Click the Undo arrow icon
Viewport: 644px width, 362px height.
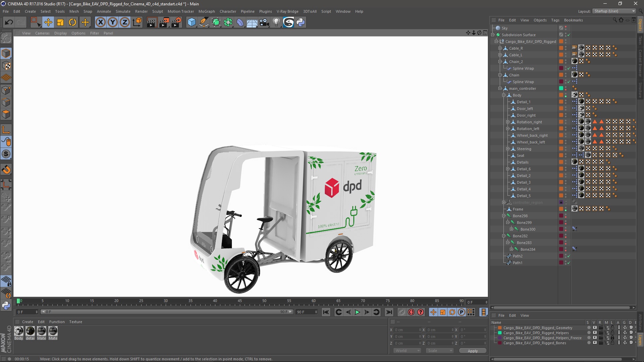point(9,22)
